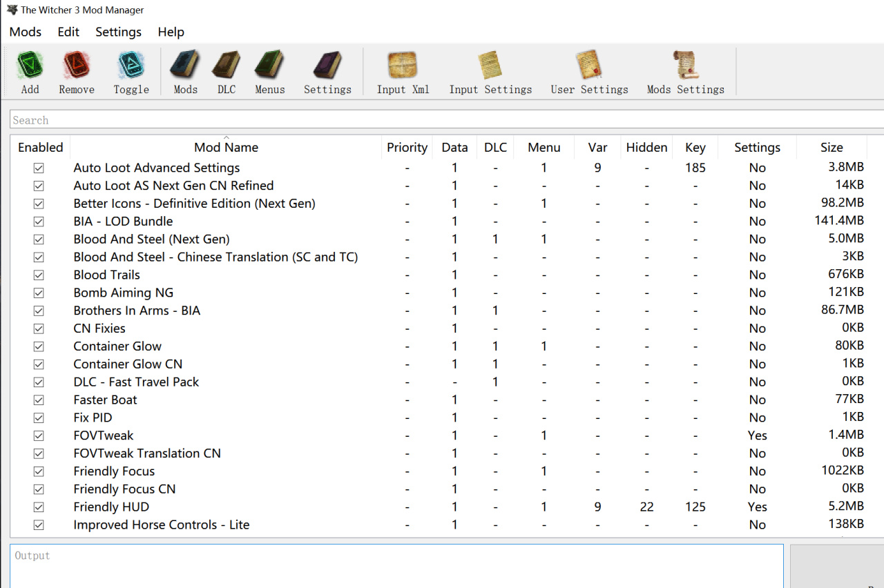The height and width of the screenshot is (588, 884).
Task: Sort the list by Mod Name header
Action: (226, 147)
